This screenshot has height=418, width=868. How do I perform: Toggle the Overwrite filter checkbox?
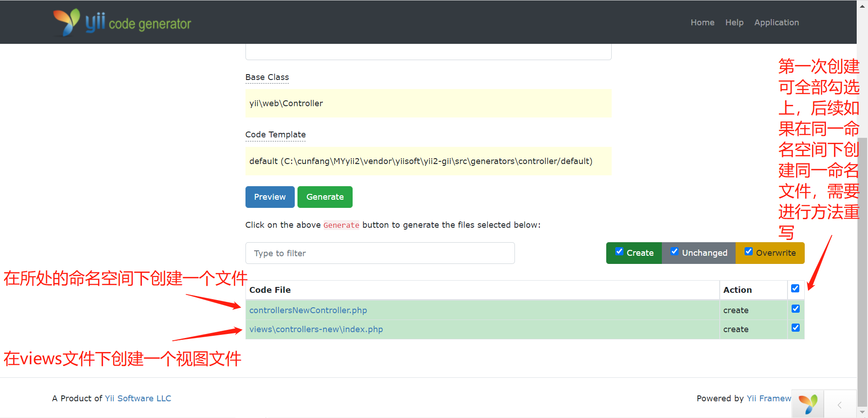[x=749, y=252]
